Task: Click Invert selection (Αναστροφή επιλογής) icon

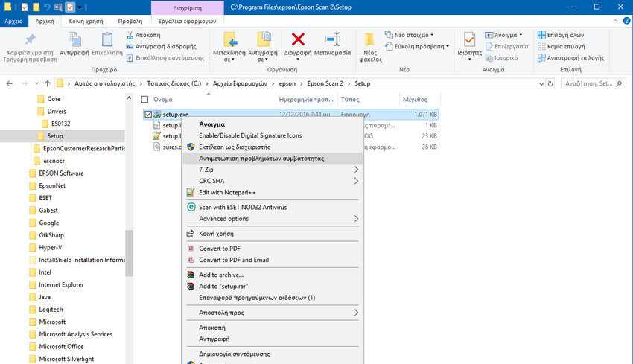Action: click(541, 58)
